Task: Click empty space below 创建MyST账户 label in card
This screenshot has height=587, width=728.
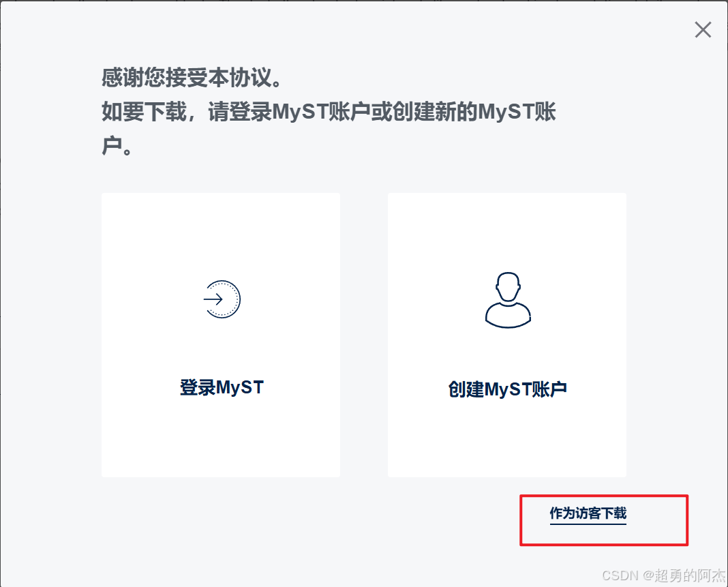Action: click(x=507, y=439)
